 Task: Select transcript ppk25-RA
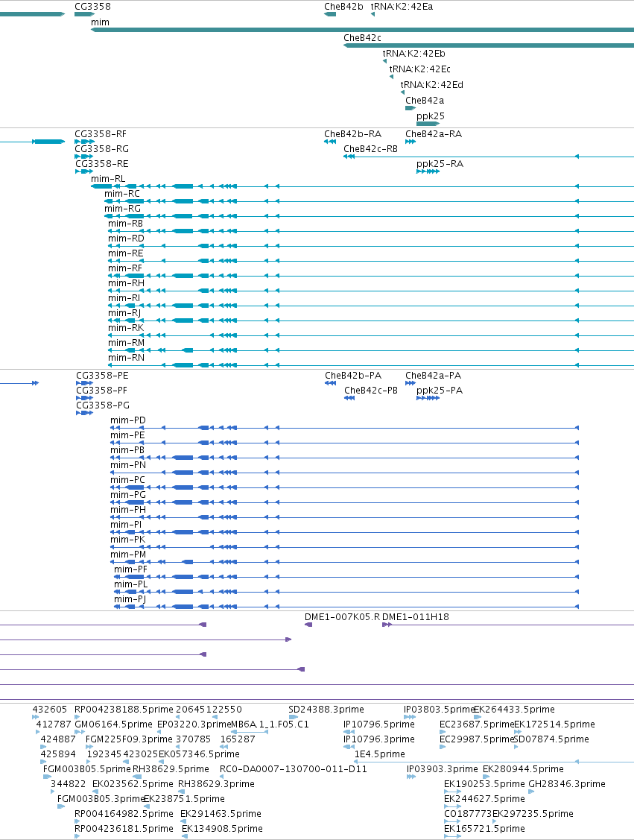[440, 164]
